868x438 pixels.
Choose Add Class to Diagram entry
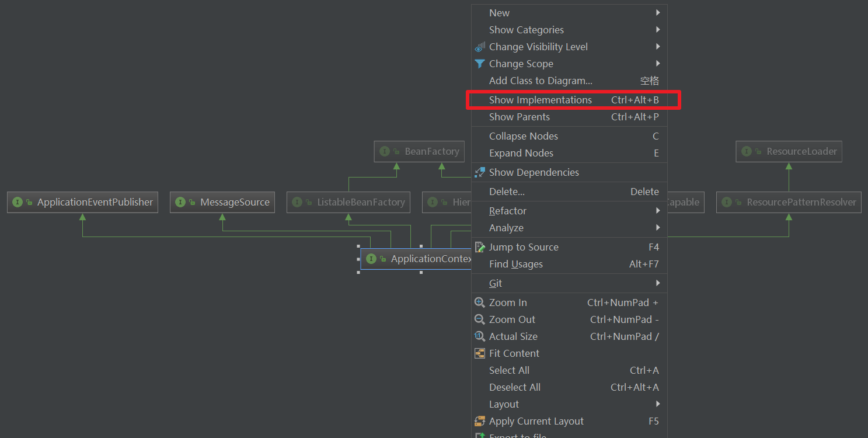click(x=569, y=81)
